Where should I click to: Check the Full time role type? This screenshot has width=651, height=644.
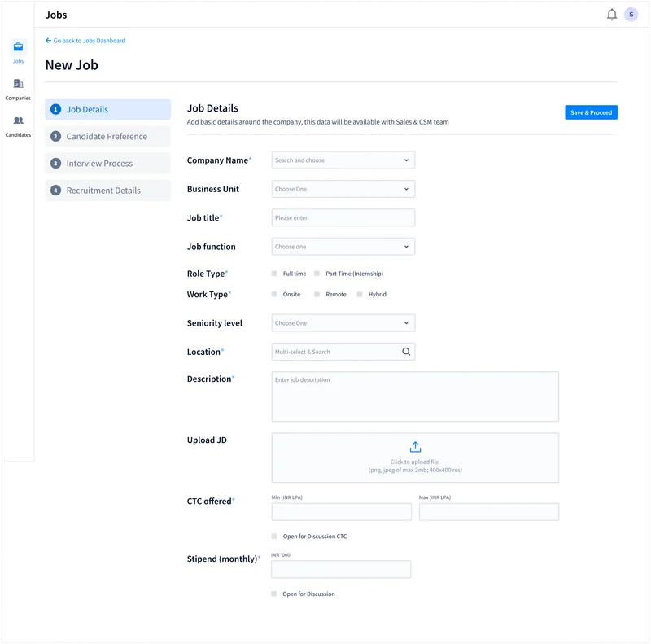point(274,274)
